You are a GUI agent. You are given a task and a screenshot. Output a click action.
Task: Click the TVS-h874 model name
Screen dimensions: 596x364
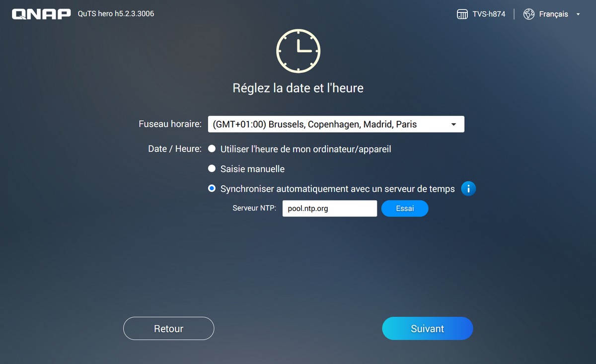tap(489, 14)
